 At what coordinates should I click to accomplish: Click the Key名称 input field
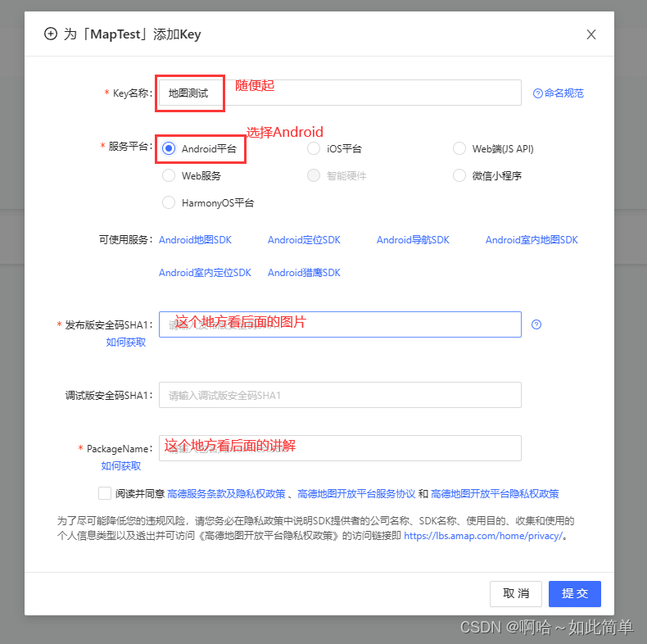340,93
